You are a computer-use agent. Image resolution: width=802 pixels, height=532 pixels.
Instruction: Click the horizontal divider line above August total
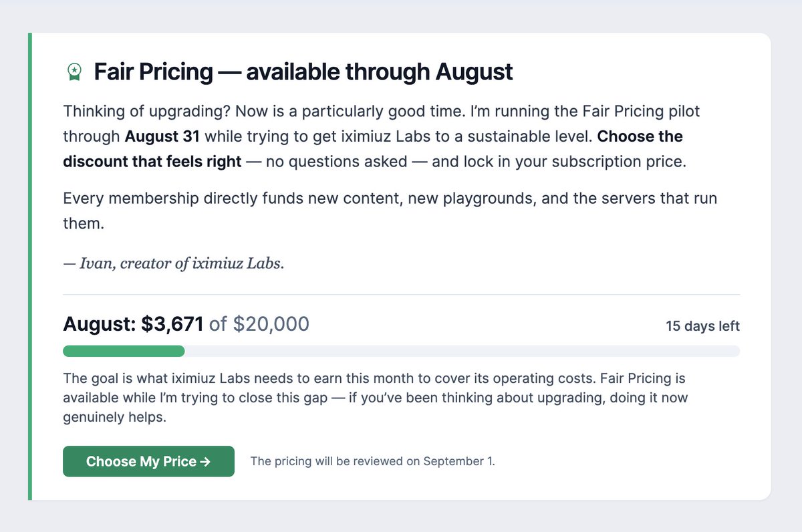401,294
